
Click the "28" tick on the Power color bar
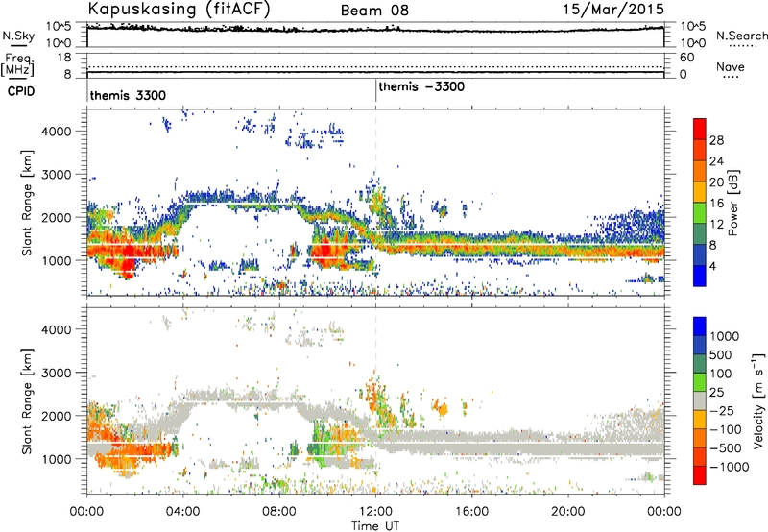(716, 140)
